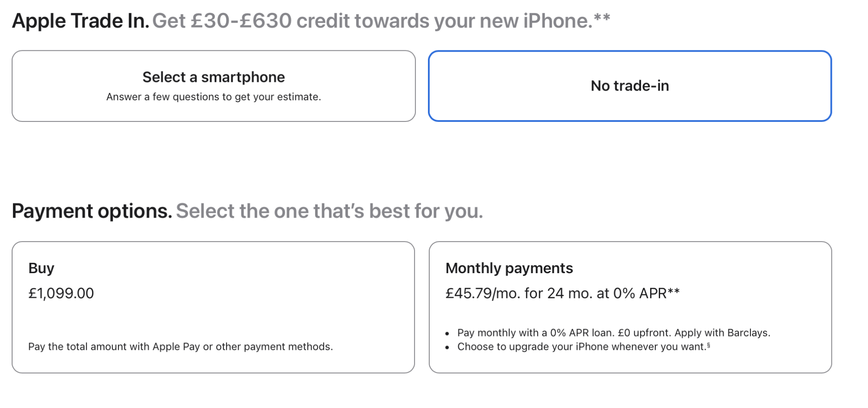
Task: Click the Payment options heading
Action: (x=92, y=211)
